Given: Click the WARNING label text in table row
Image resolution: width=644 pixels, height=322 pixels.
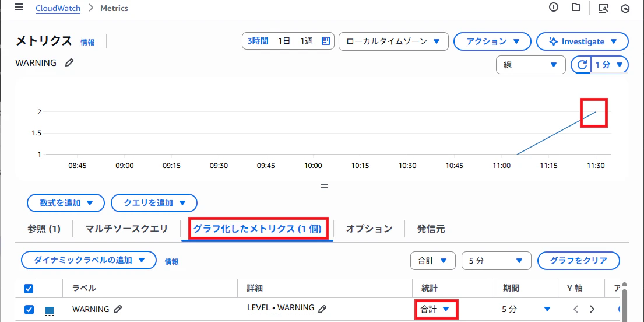Looking at the screenshot, I should tap(90, 309).
